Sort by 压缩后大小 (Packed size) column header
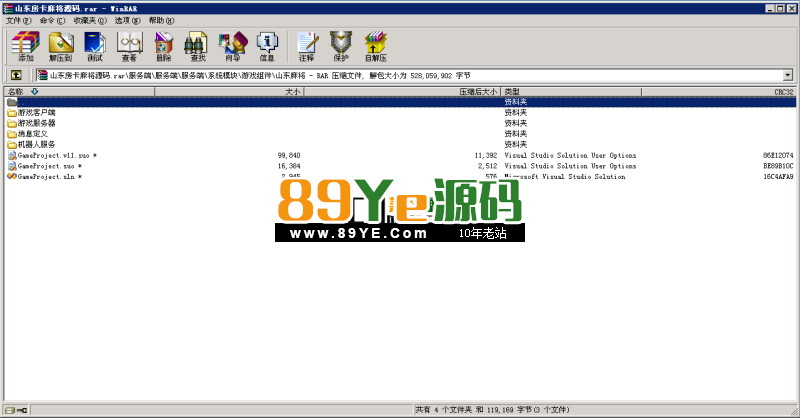This screenshot has height=418, width=800. coord(402,92)
